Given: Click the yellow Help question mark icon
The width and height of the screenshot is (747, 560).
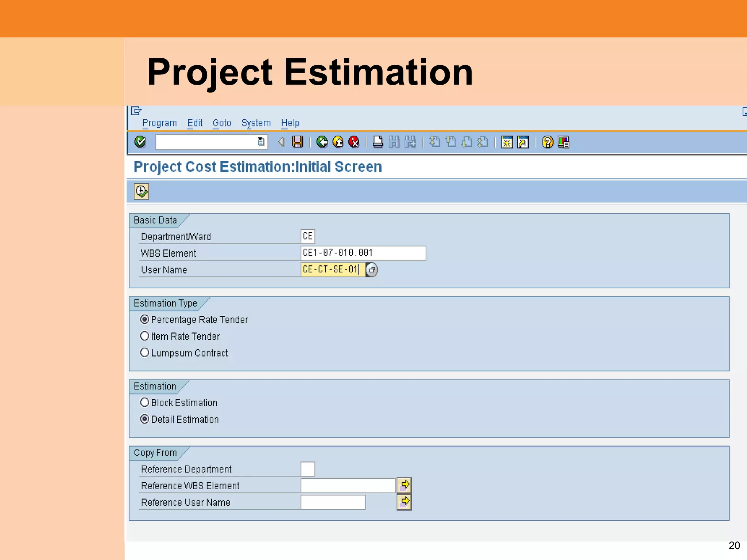Looking at the screenshot, I should coord(547,142).
